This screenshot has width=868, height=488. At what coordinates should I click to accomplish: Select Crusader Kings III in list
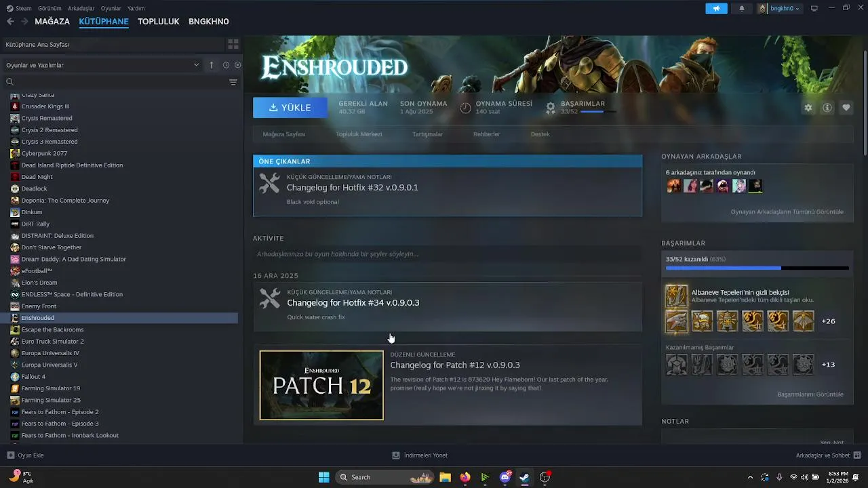45,106
